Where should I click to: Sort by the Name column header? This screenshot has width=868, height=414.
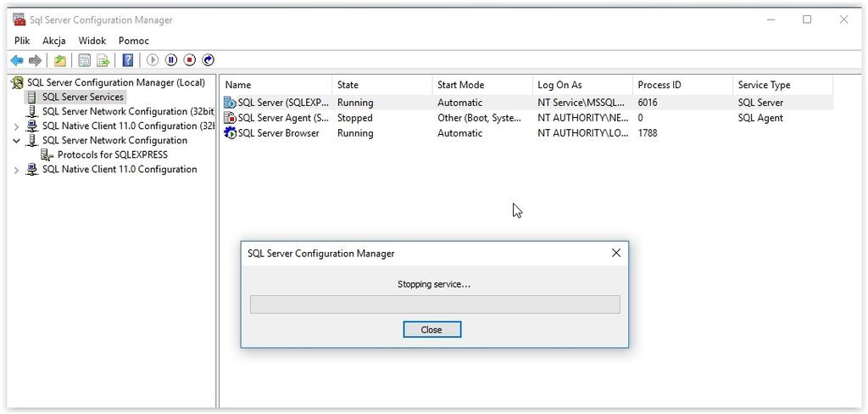point(275,85)
